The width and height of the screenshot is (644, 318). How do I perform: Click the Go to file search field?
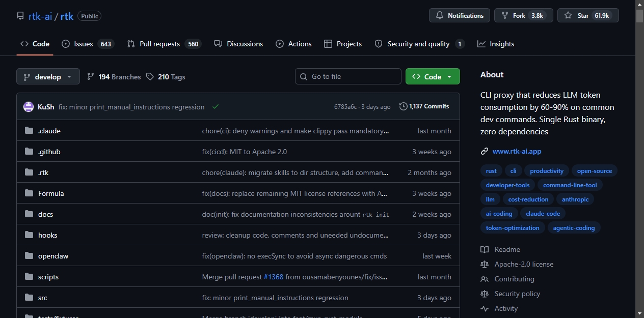[348, 76]
